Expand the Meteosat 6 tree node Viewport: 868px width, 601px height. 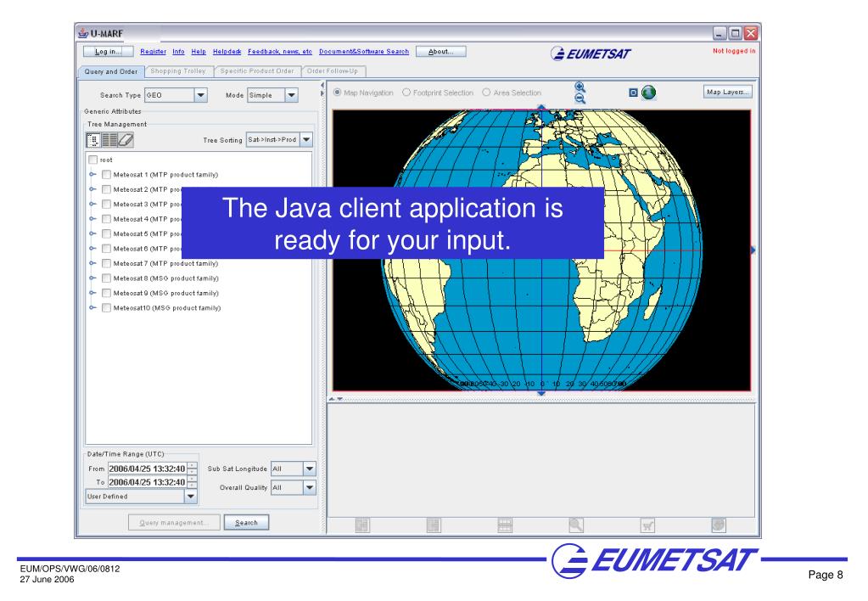click(x=92, y=249)
